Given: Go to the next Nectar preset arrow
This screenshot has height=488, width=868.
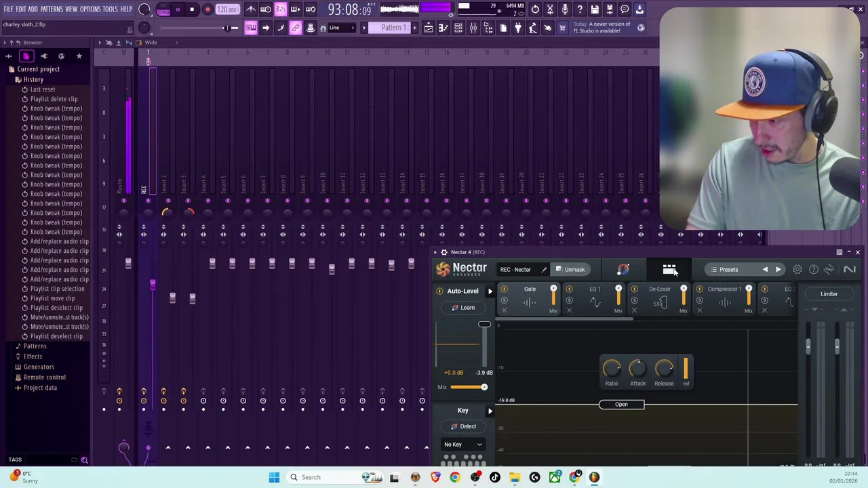Looking at the screenshot, I should [778, 270].
